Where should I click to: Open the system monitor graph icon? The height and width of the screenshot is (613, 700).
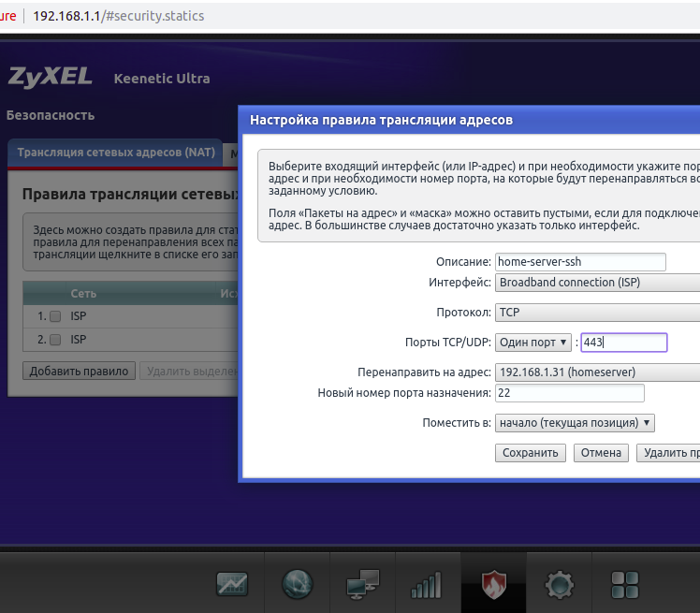pyautogui.click(x=232, y=584)
